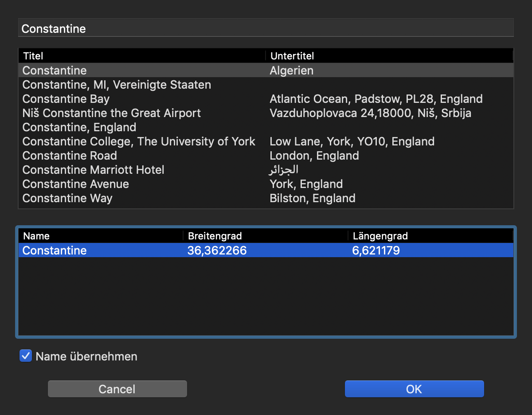Click the Arabic subtitle الجزائر
This screenshot has width=532, height=415.
tap(284, 170)
